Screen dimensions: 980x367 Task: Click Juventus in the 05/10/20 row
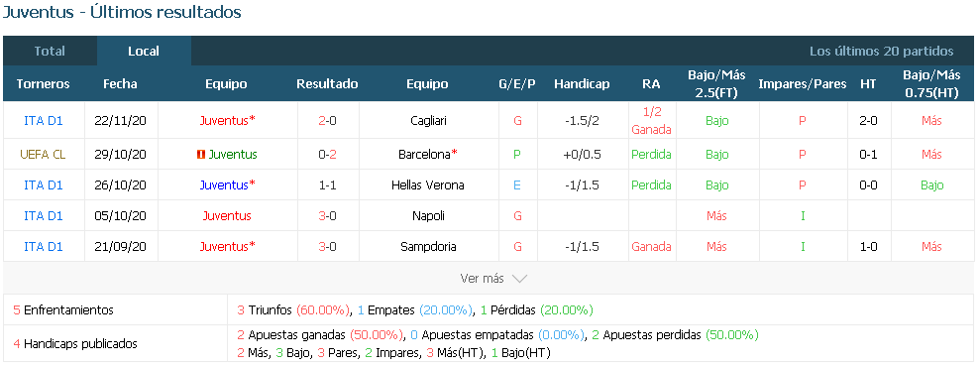227,215
